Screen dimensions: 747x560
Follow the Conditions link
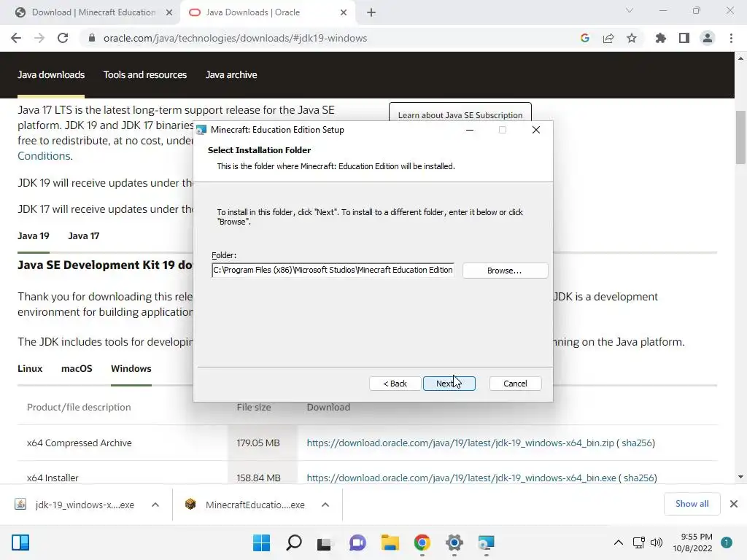[44, 156]
